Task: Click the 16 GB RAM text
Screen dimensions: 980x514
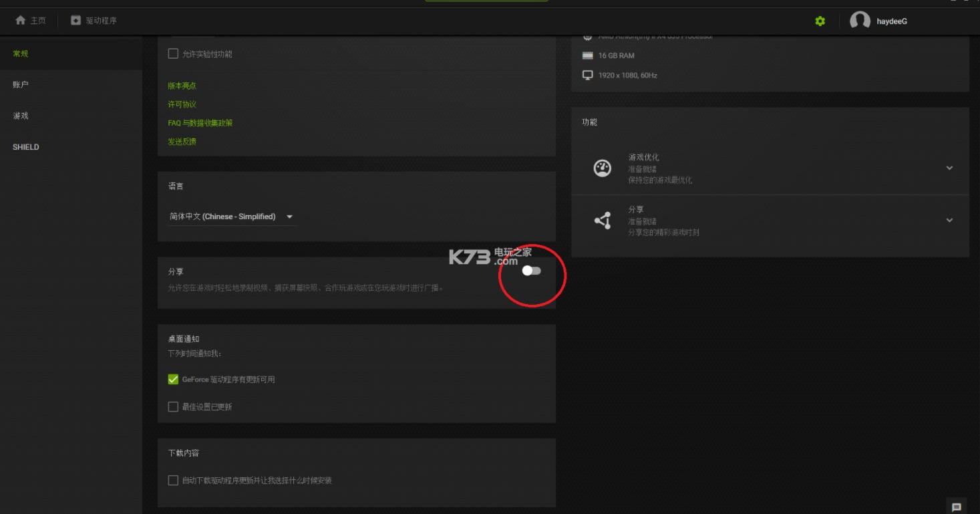Action: coord(617,55)
